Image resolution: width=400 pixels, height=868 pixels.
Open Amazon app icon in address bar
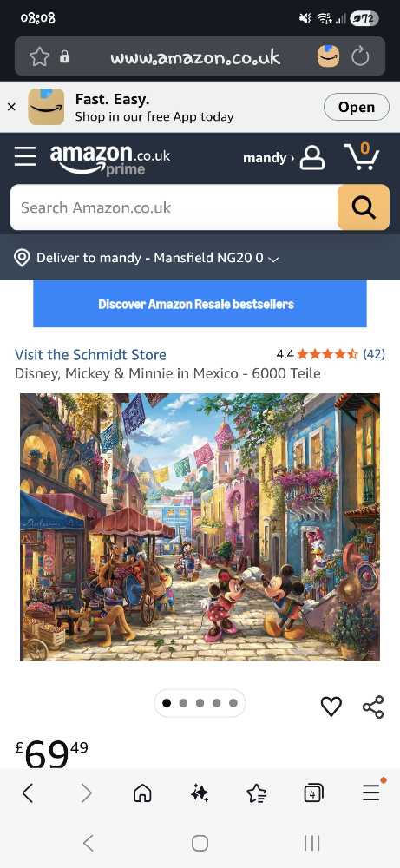point(328,56)
